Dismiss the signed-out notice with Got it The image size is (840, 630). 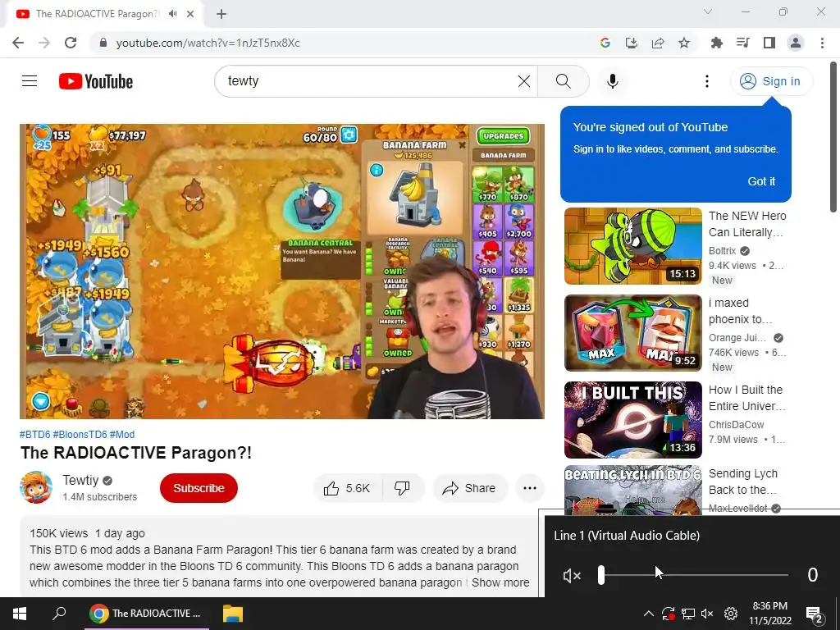(x=761, y=181)
